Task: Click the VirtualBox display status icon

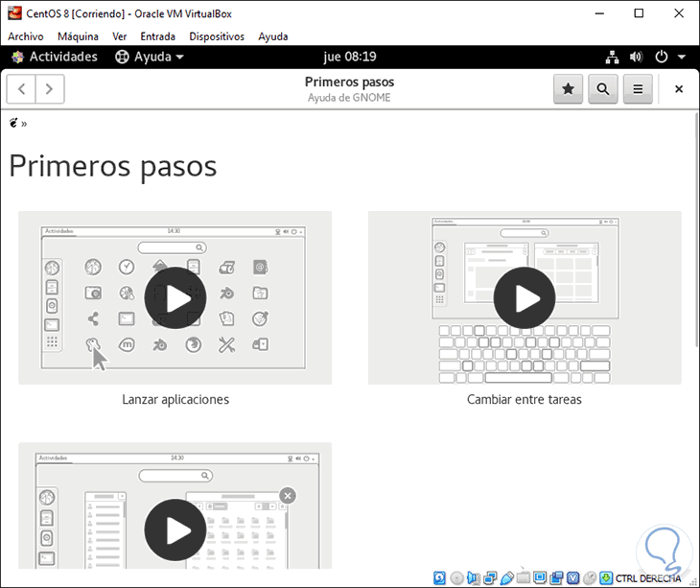Action: coord(540,578)
